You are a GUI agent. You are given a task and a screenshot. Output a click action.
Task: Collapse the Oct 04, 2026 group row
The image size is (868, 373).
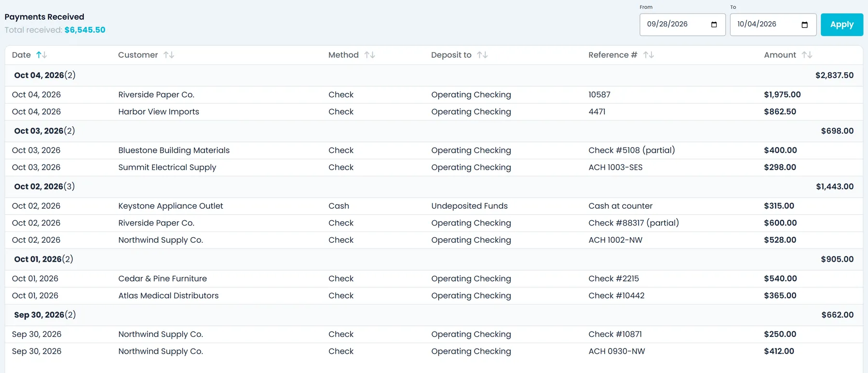coord(434,75)
